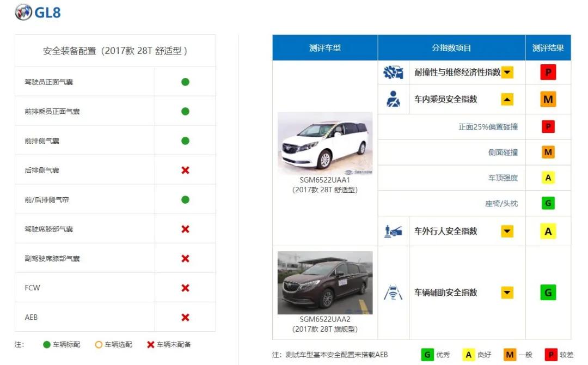Click the red X marker on AEB row
Image resolution: width=588 pixels, height=365 pixels.
tap(185, 317)
